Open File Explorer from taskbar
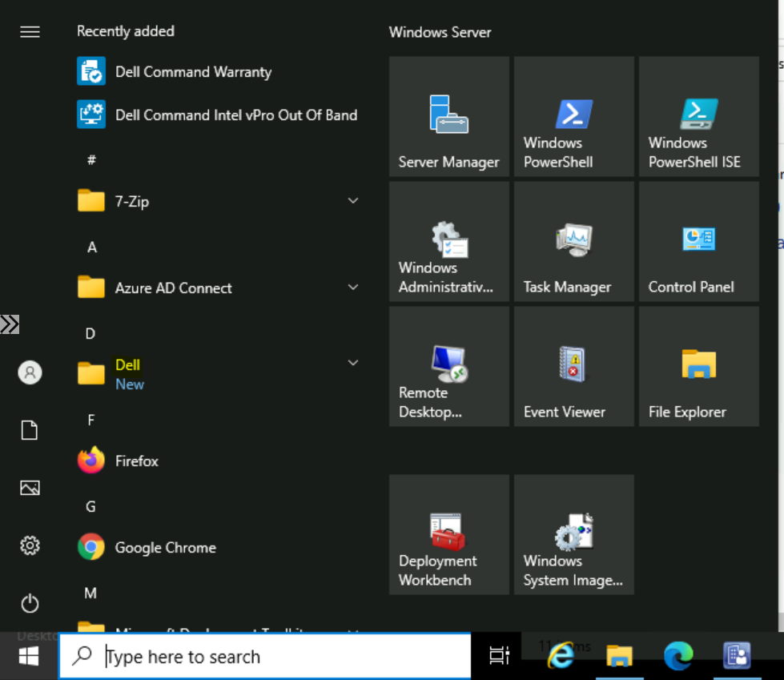 (x=620, y=656)
